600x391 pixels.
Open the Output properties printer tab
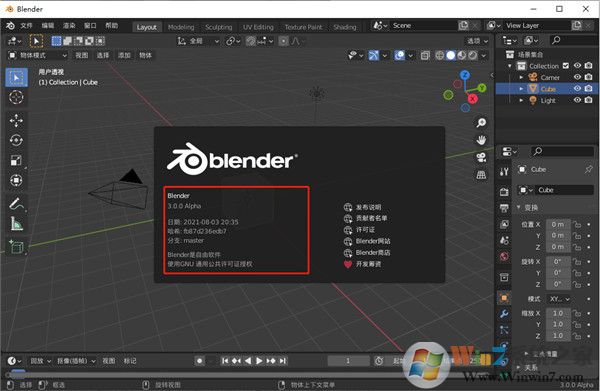(x=504, y=208)
